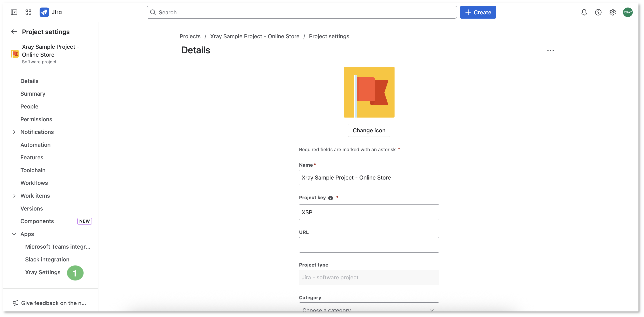Viewport: 644px width, 317px height.
Task: Click the NEW badge beside Components
Action: (x=84, y=221)
